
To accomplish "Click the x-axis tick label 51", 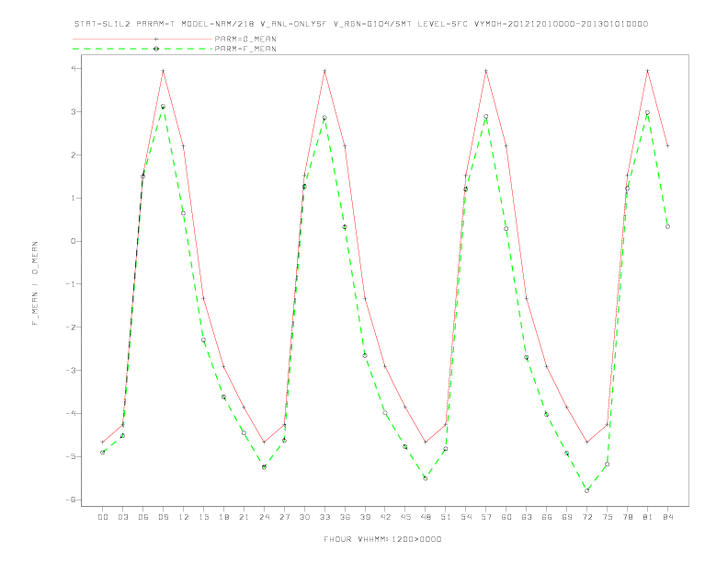I will click(x=446, y=517).
